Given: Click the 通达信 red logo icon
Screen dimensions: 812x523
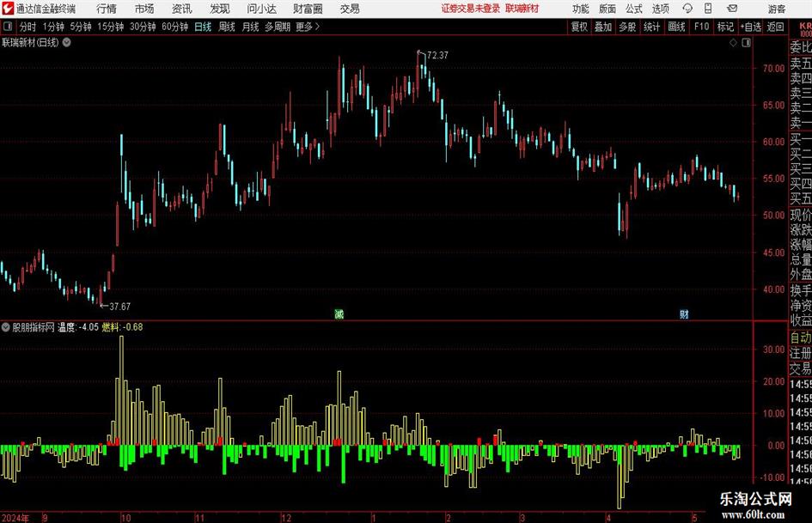Looking at the screenshot, I should (x=8, y=9).
